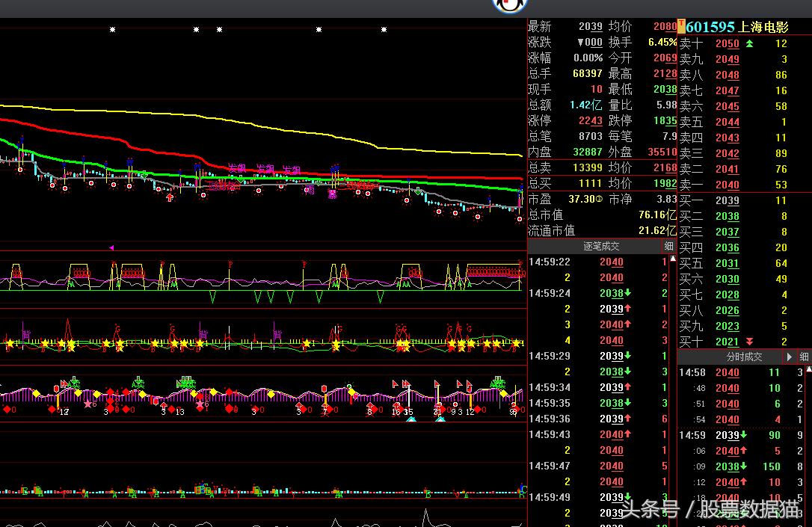The width and height of the screenshot is (812, 527).
Task: Click the orange T marker beside code 601595
Action: tap(681, 27)
